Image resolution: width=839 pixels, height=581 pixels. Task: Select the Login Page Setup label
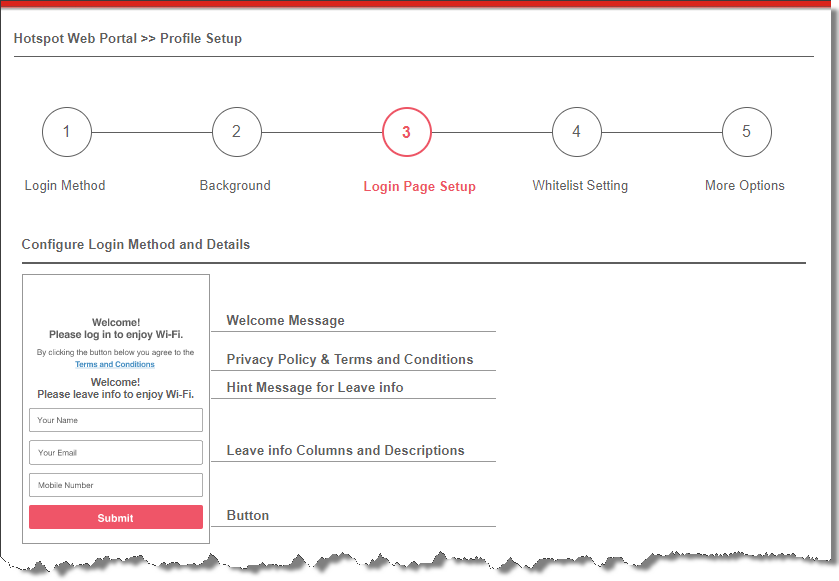click(420, 187)
